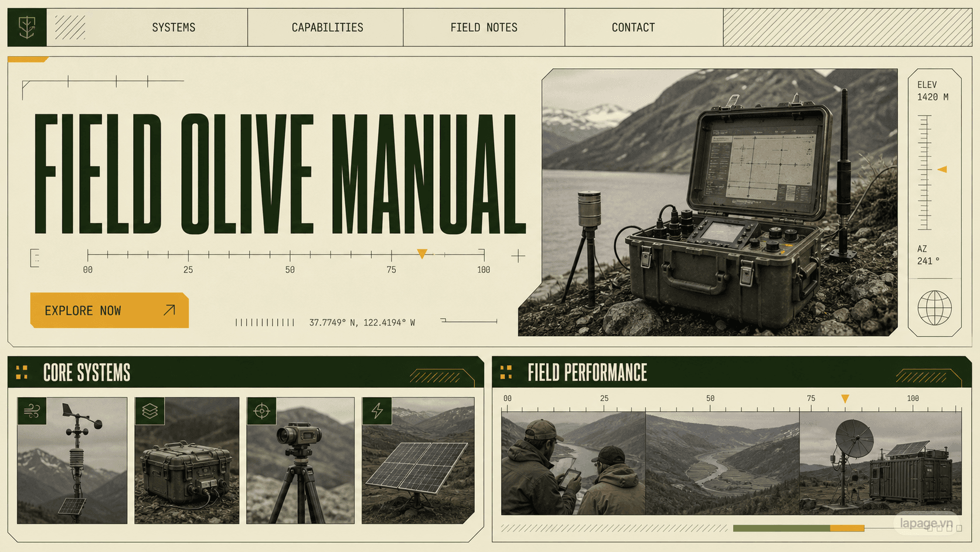Click the Core Systems heading
This screenshot has height=552, width=980.
87,372
